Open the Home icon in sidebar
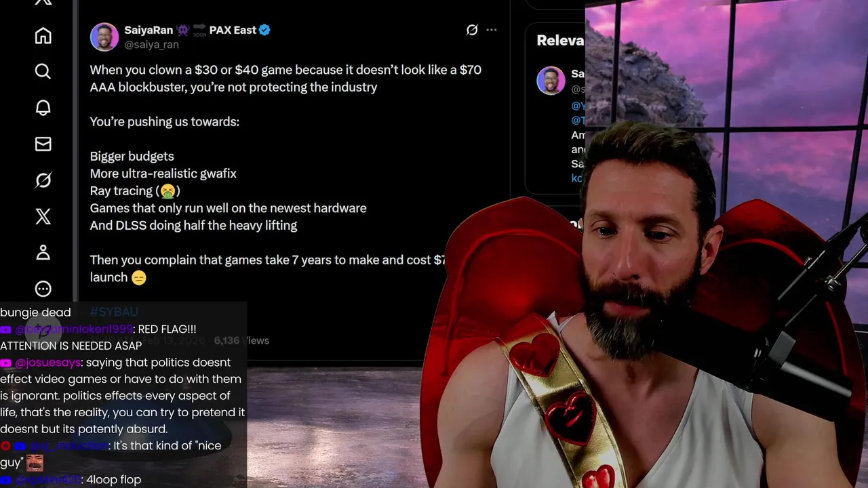 click(43, 36)
